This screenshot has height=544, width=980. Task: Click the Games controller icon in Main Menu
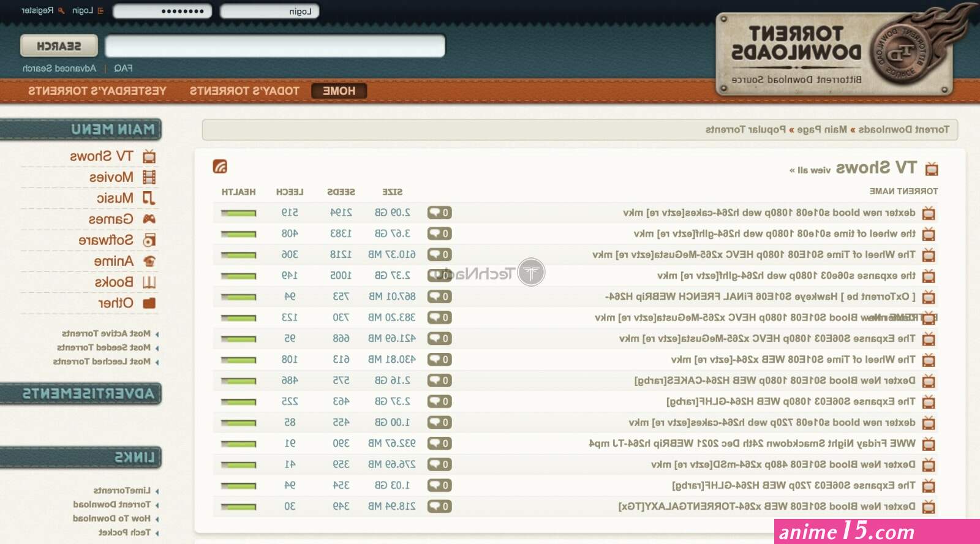pyautogui.click(x=149, y=219)
